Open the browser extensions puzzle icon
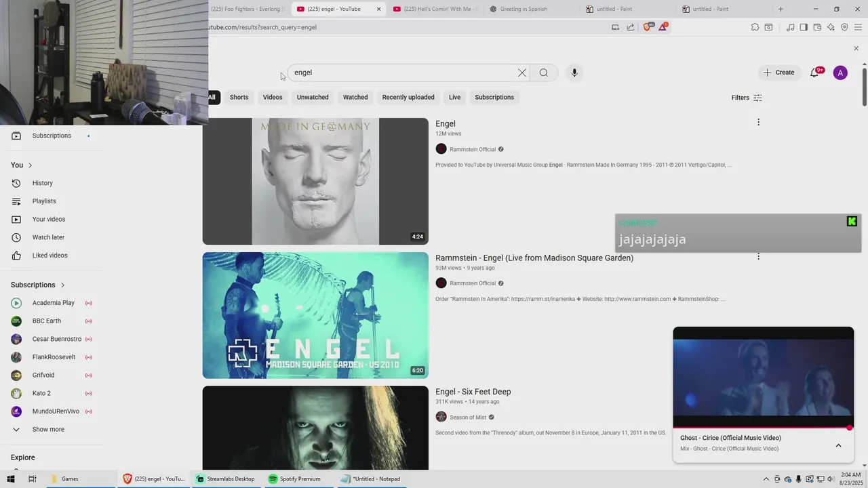 click(x=755, y=27)
